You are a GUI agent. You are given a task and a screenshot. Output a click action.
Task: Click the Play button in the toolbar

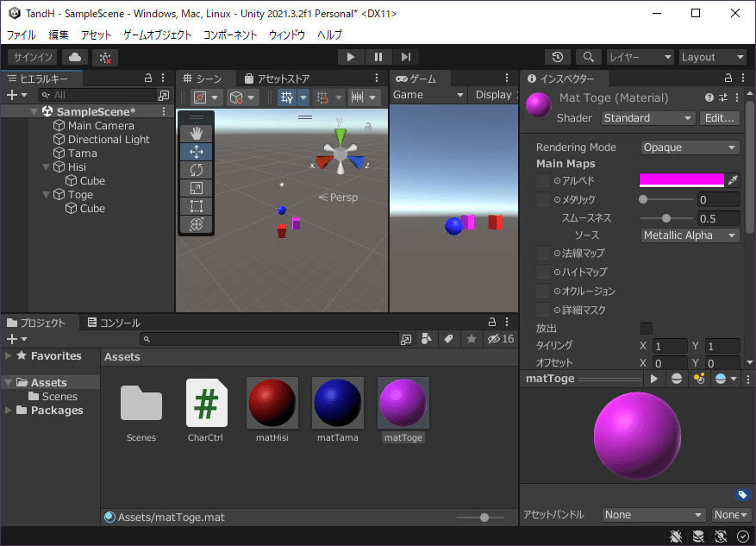coord(351,58)
